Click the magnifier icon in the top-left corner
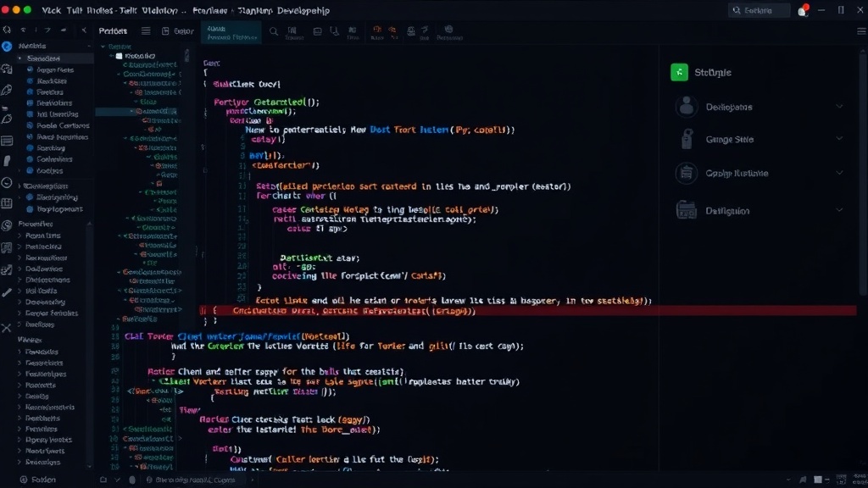868x488 pixels. click(7, 30)
